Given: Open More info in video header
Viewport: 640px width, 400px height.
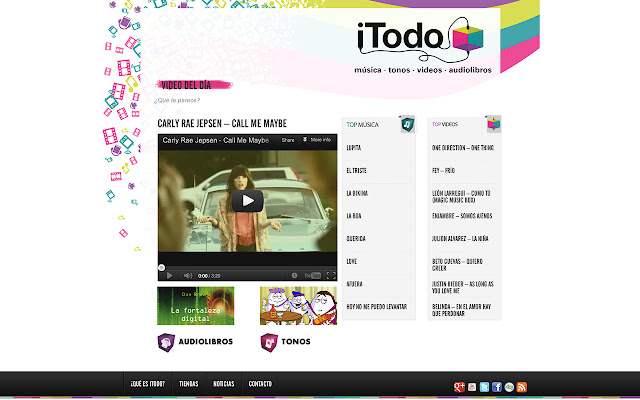Looking at the screenshot, I should click(x=317, y=140).
